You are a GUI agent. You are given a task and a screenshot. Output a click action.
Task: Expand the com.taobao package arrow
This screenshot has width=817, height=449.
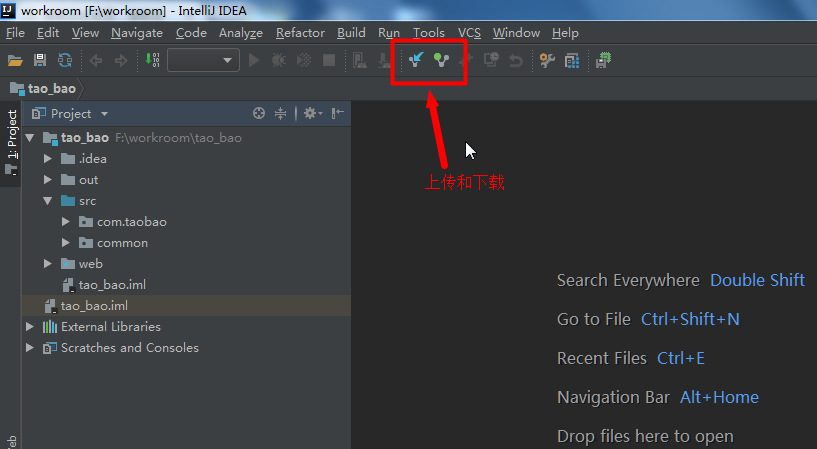click(66, 222)
